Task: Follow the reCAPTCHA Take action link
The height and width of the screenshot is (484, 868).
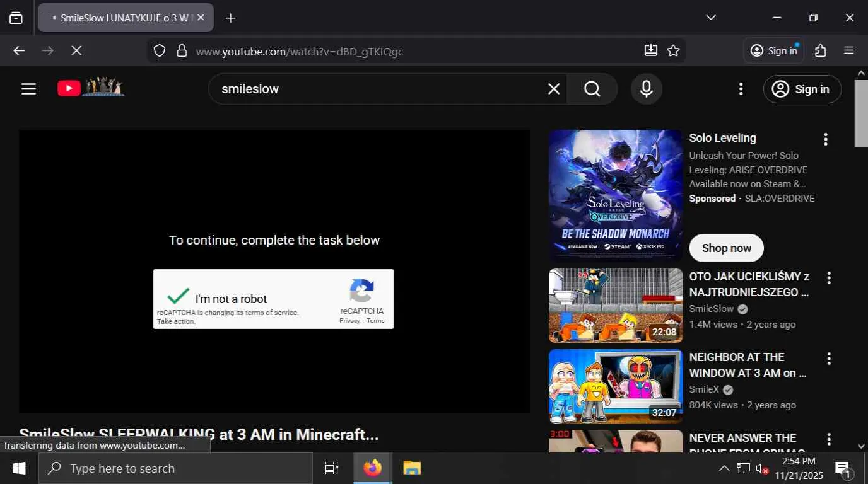Action: pyautogui.click(x=177, y=321)
